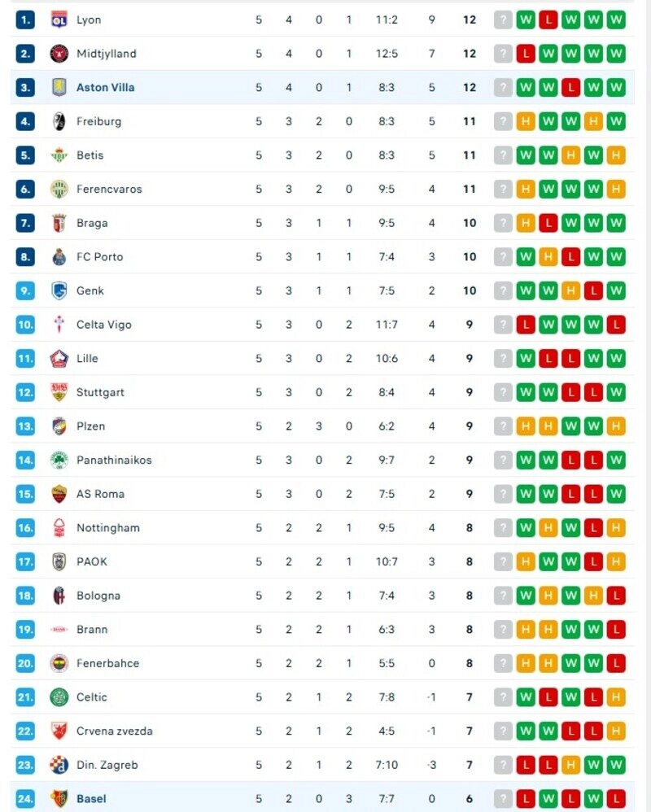Open the Freiburg crest icon

click(59, 121)
